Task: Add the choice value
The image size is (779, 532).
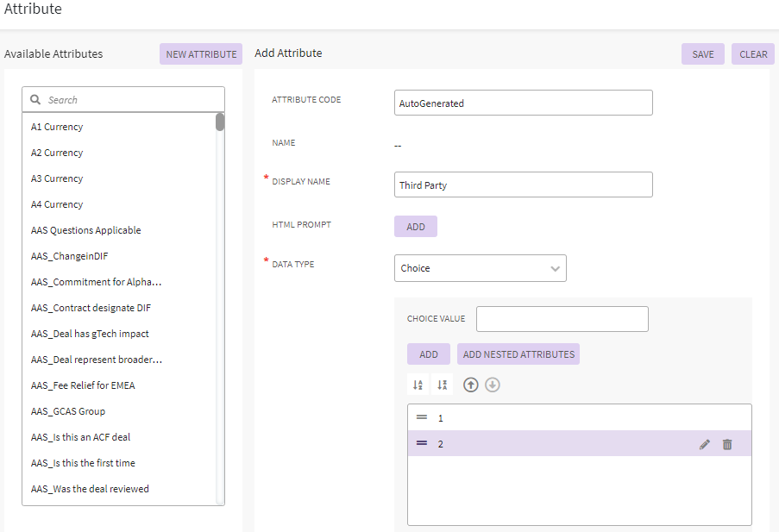Action: click(x=429, y=354)
